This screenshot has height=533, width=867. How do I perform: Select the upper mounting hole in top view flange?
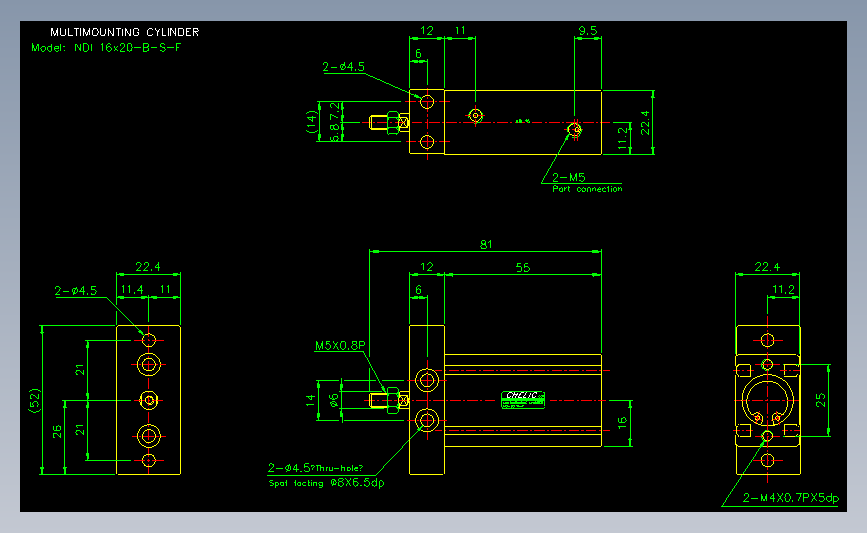point(427,102)
